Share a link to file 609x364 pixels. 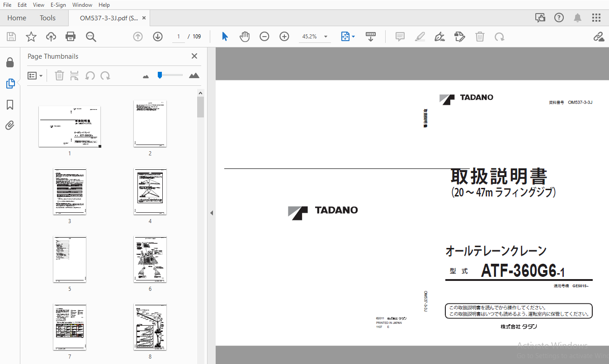pyautogui.click(x=599, y=37)
